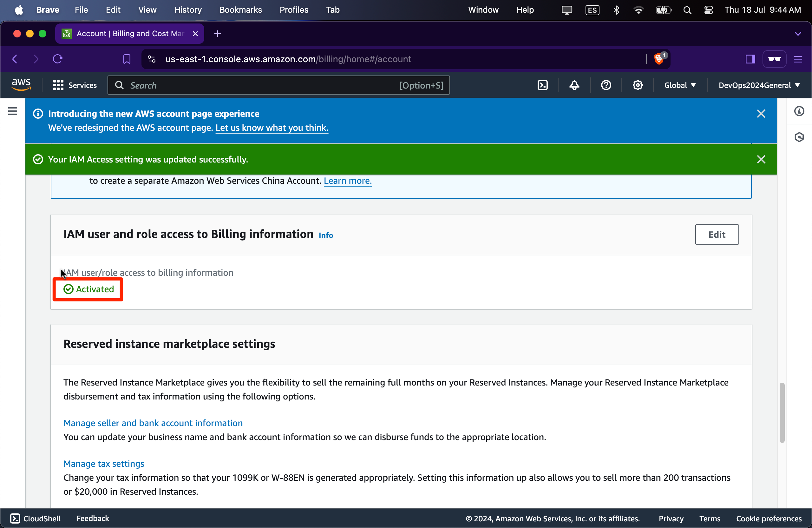Open the AWS support help icon

coord(606,85)
